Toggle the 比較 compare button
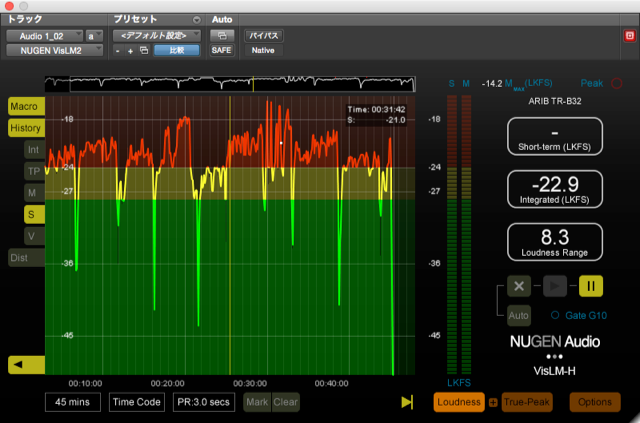Image resolution: width=640 pixels, height=423 pixels. (x=176, y=51)
